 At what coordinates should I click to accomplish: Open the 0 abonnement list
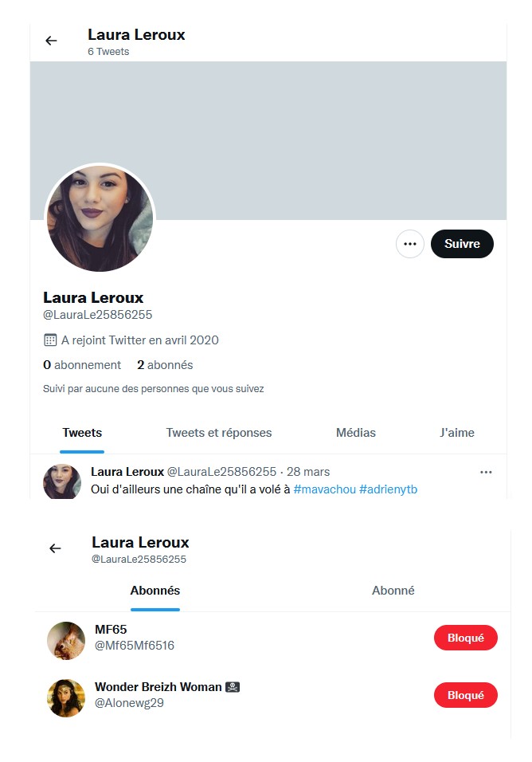pyautogui.click(x=82, y=365)
